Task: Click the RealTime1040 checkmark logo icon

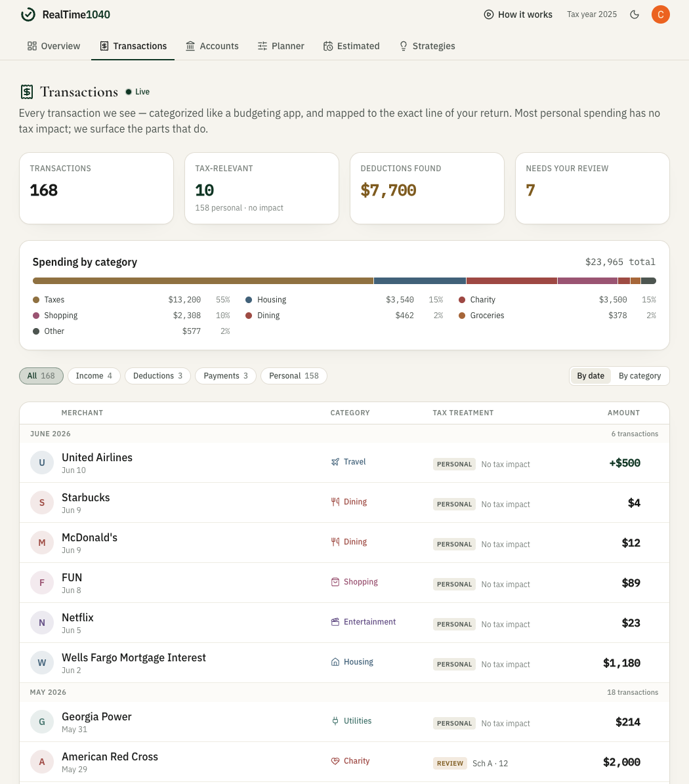Action: point(28,14)
